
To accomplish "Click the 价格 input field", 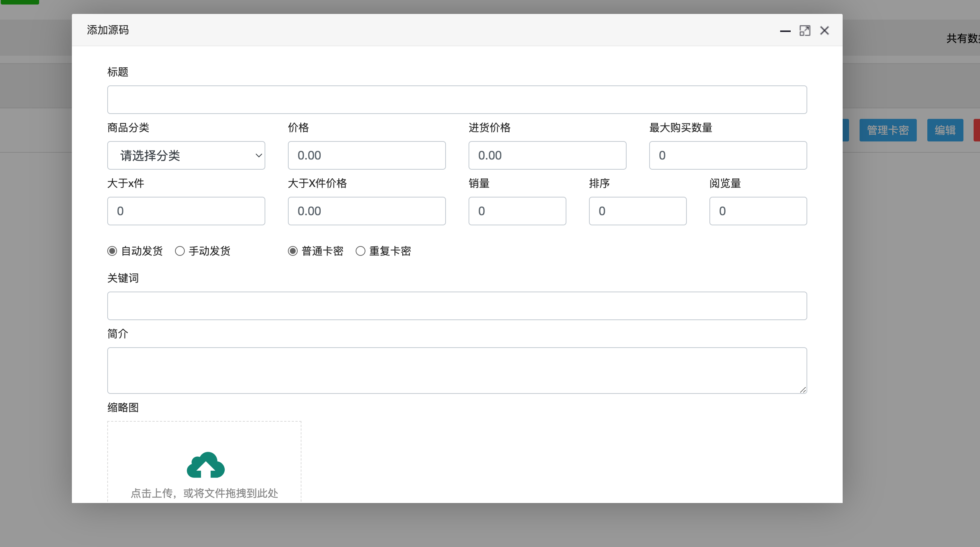I will point(367,155).
